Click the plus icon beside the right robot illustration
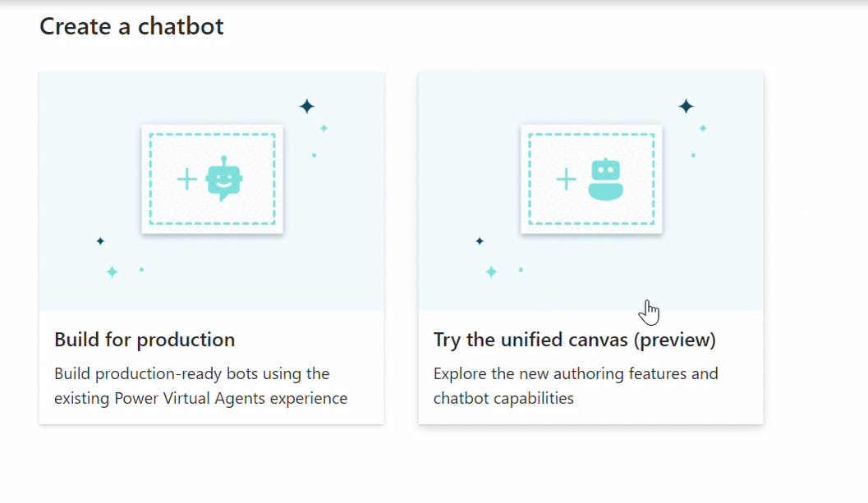Viewport: 868px width, 503px height. coord(566,179)
